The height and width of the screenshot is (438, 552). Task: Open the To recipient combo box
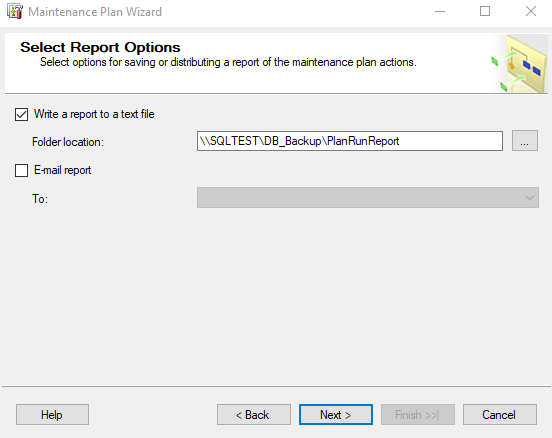pyautogui.click(x=368, y=197)
